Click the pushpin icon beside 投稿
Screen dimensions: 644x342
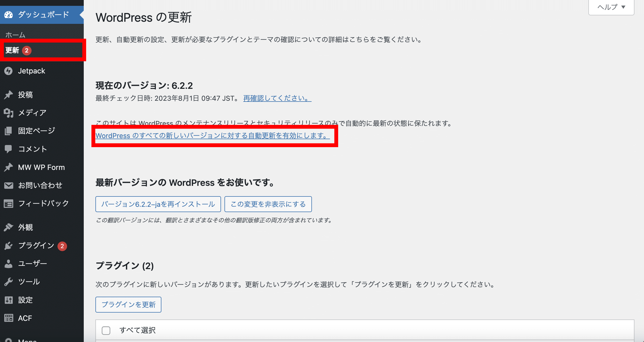click(x=8, y=95)
